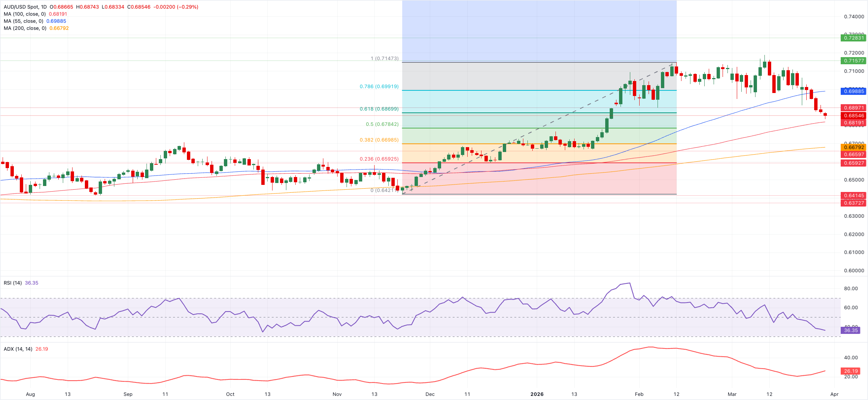This screenshot has height=400, width=868.
Task: Select the MA (100, close, 0) legend
Action: (25, 14)
